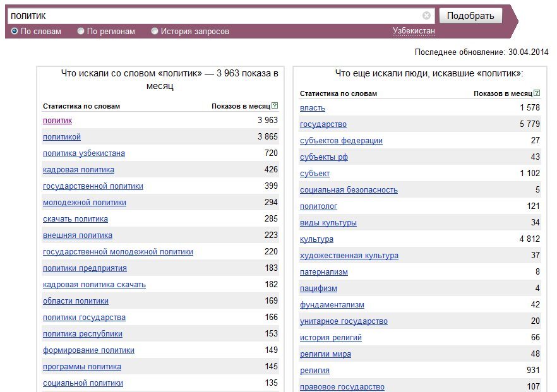
Task: Click the left "Статистика по словам" header
Action: click(x=81, y=106)
